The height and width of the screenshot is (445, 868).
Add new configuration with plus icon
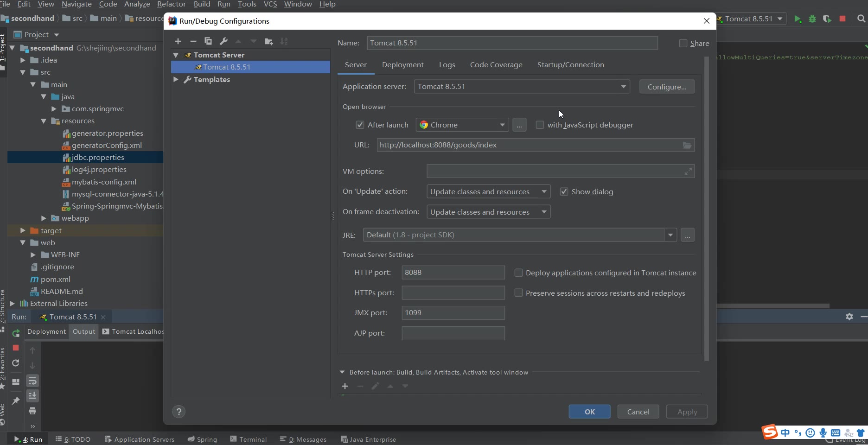pyautogui.click(x=178, y=41)
